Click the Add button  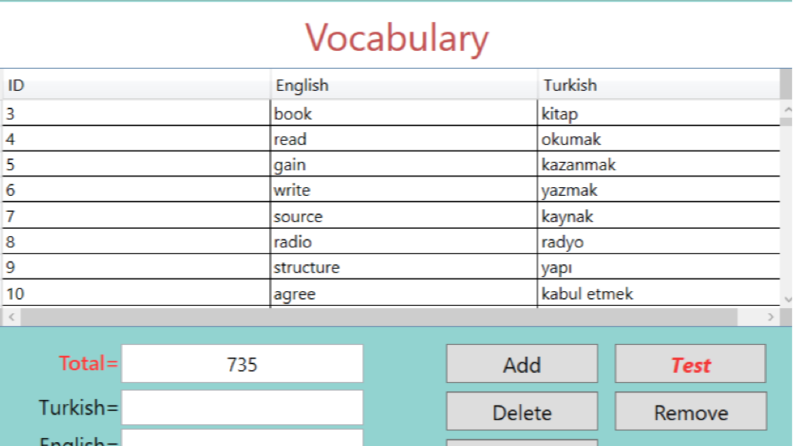(522, 364)
